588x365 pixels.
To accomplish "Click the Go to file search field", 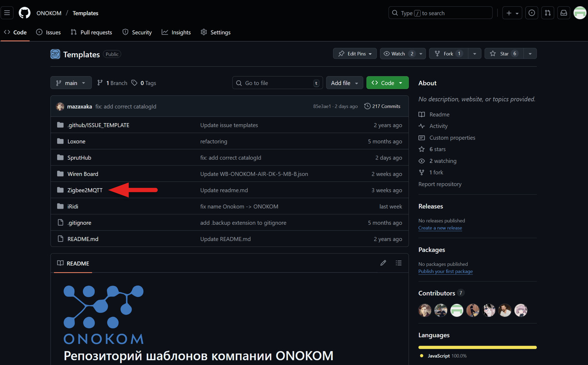I will 277,83.
